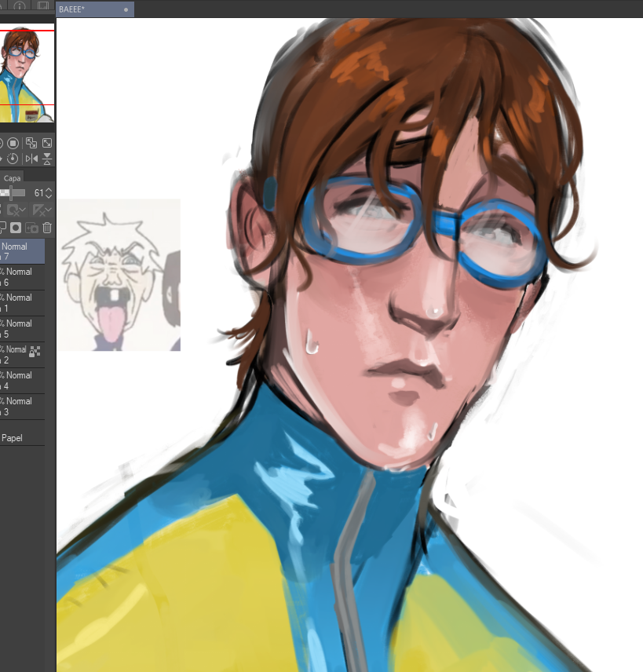
Task: Click the Navigator preview thumbnail
Action: 27,74
